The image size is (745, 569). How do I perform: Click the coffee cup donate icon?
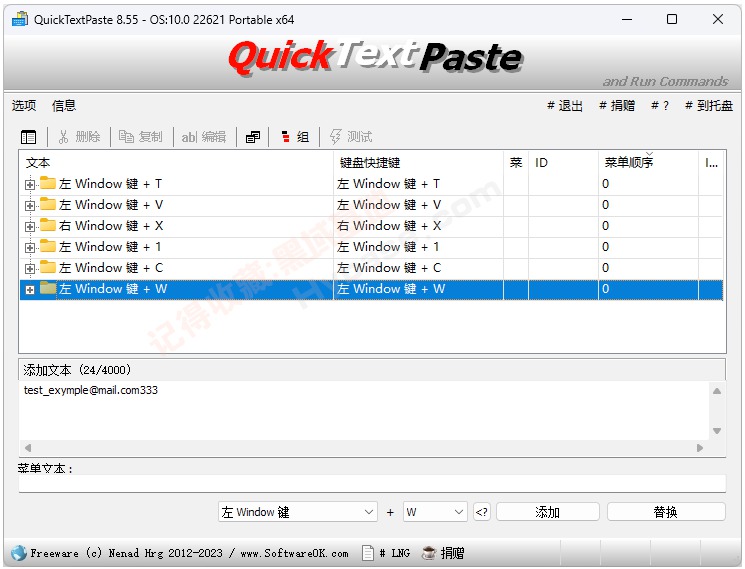pos(429,553)
